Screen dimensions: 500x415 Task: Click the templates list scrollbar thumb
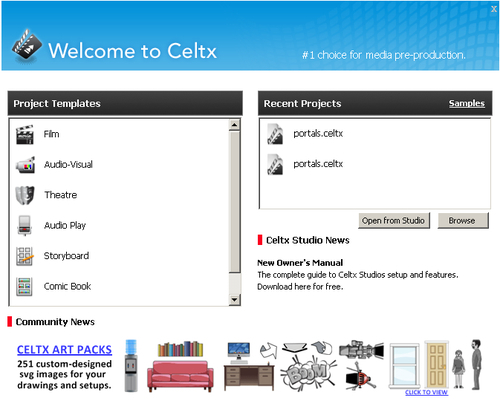tap(235, 202)
